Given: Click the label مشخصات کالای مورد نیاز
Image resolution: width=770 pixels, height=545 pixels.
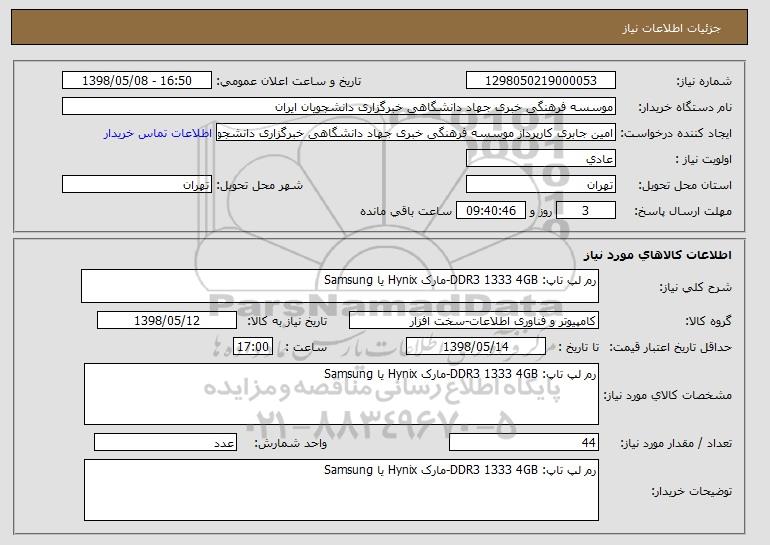Looking at the screenshot, I should (667, 395).
